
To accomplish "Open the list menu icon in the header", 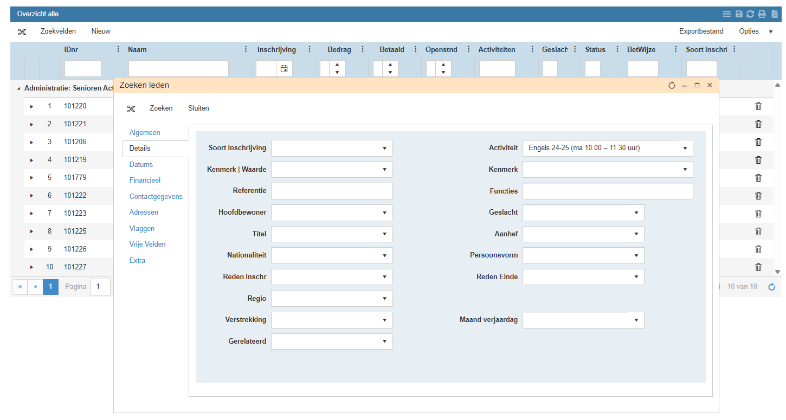I will pos(727,13).
